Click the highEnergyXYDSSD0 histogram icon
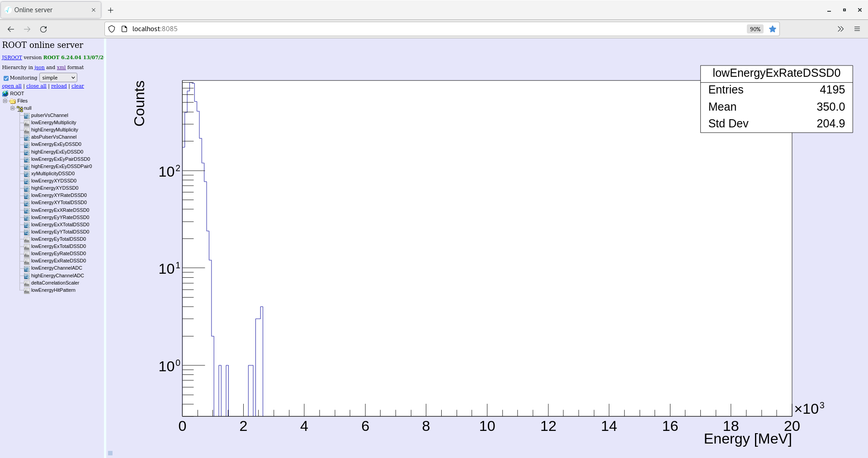This screenshot has width=868, height=458. click(x=27, y=188)
